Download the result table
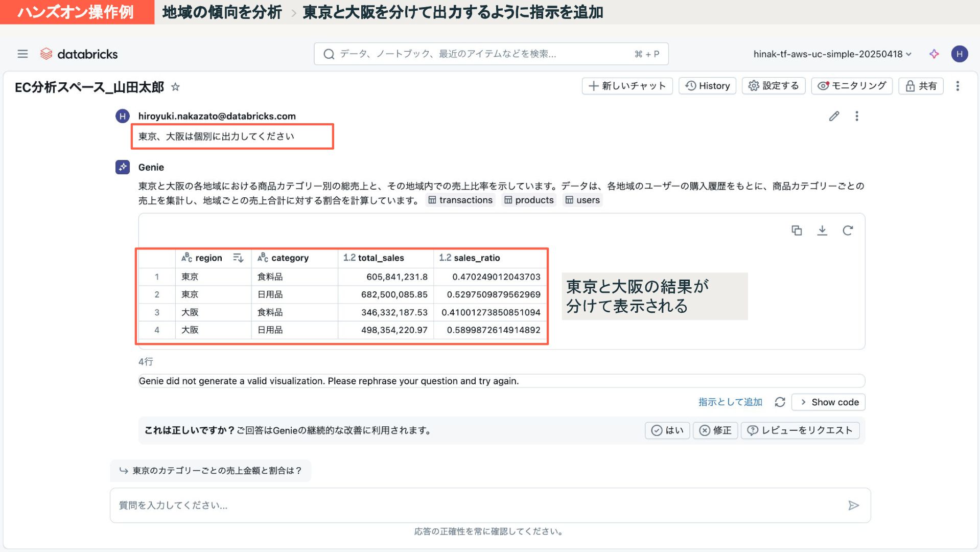 pos(822,231)
